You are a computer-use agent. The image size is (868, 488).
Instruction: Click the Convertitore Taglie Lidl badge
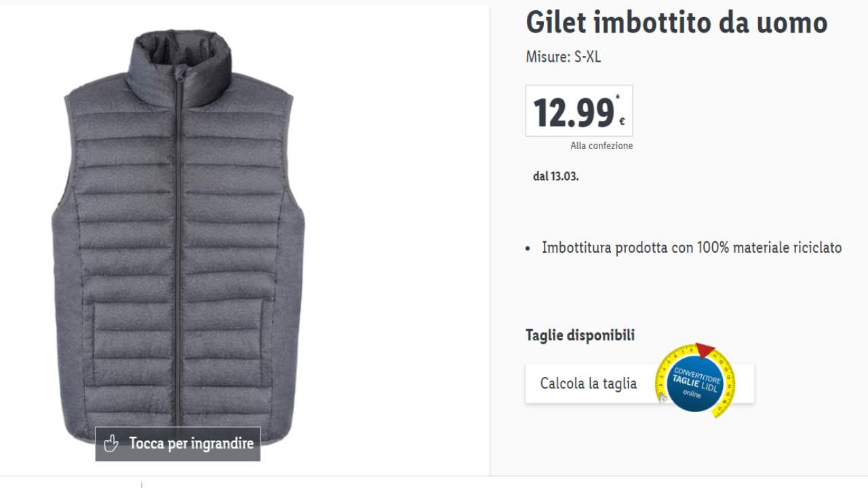695,380
